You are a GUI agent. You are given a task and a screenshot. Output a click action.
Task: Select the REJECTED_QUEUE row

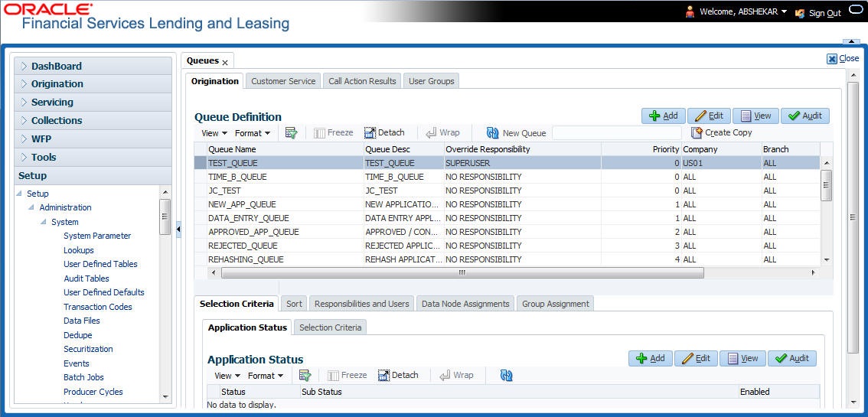tap(507, 246)
